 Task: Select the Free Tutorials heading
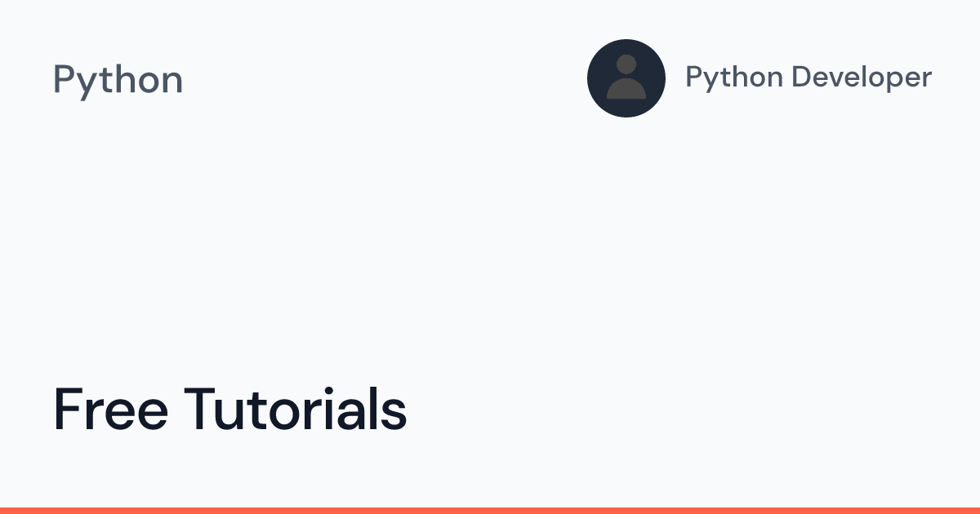[x=229, y=409]
